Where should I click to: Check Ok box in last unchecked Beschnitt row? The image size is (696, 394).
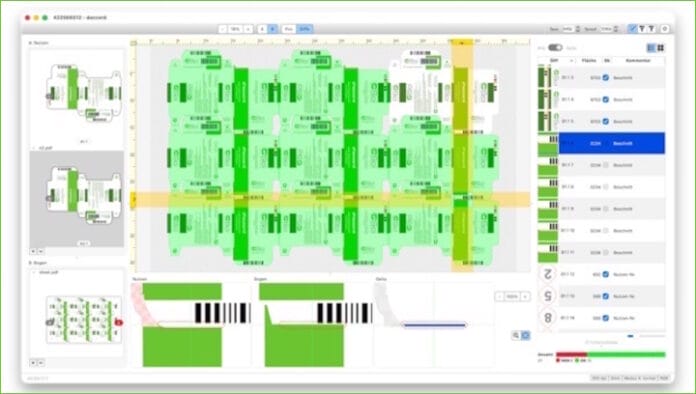pos(605,252)
